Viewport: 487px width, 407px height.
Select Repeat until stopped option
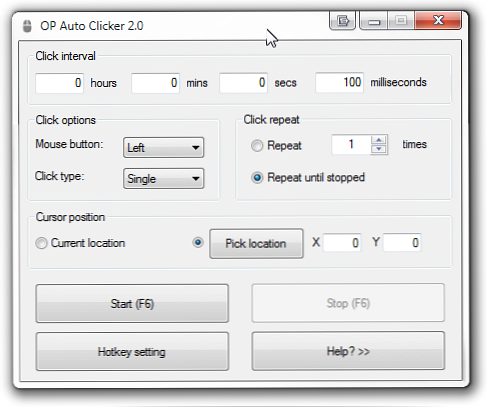click(x=257, y=178)
